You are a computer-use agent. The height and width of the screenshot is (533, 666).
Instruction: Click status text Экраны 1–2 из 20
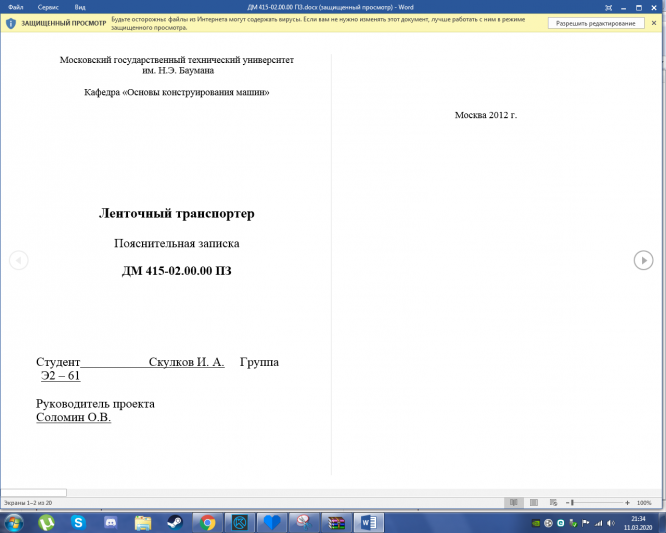coord(28,502)
